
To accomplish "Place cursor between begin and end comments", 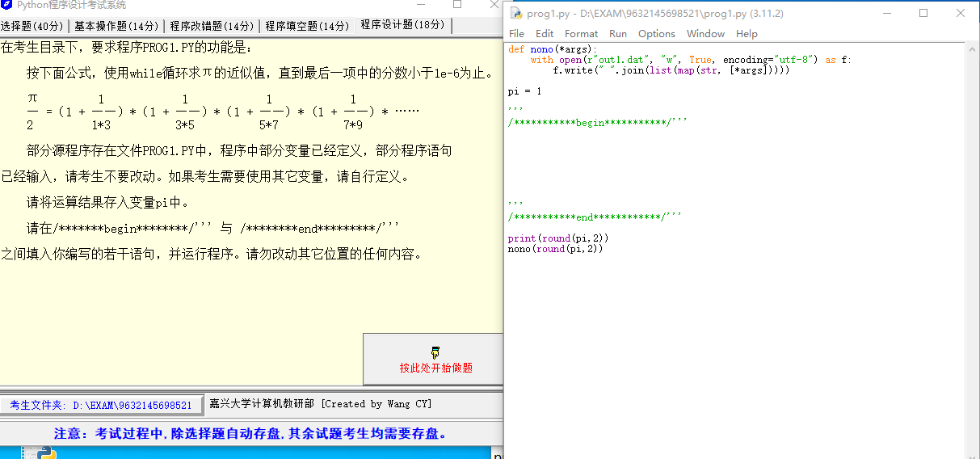I will coord(735,162).
